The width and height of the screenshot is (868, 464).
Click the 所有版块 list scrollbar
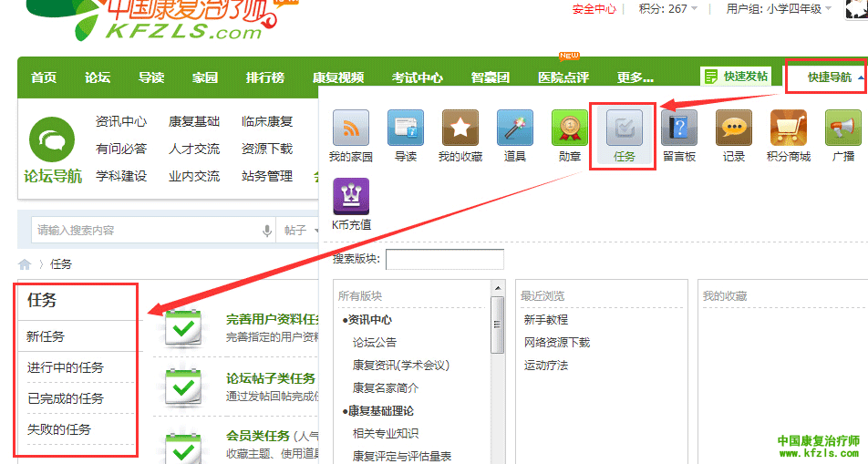point(497,324)
